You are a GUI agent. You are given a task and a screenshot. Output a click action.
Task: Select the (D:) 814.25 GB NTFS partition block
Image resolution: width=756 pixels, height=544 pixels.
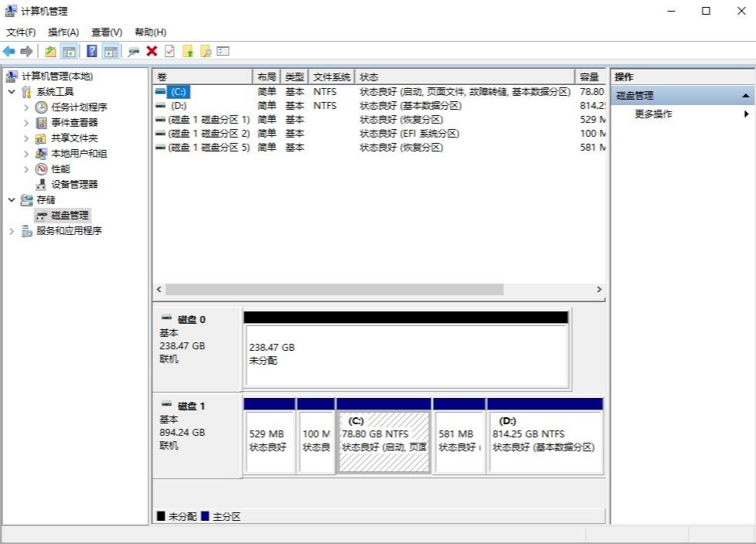(x=545, y=436)
